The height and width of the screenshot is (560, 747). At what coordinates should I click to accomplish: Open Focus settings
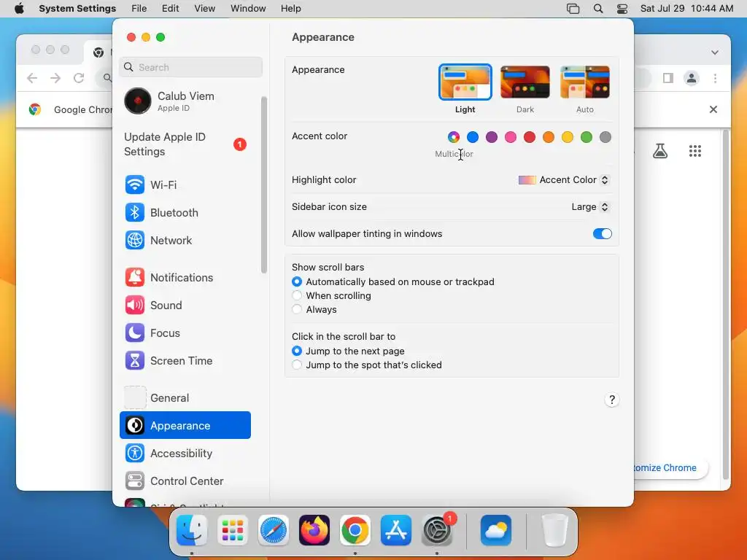(x=185, y=332)
